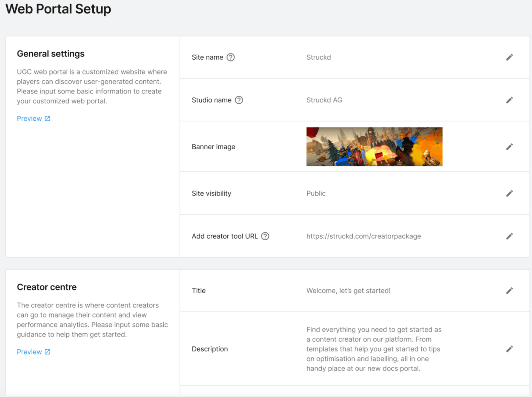This screenshot has width=532, height=397.
Task: Edit the Banner image via pencil icon
Action: (509, 147)
